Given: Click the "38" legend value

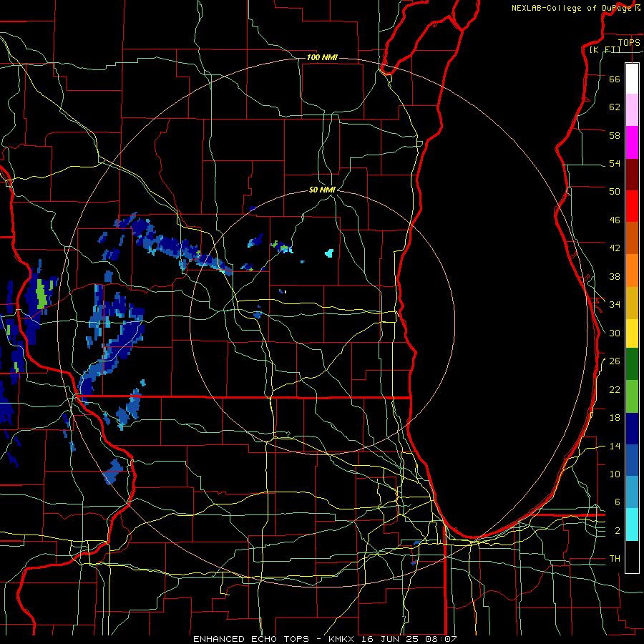Looking at the screenshot, I should [615, 276].
